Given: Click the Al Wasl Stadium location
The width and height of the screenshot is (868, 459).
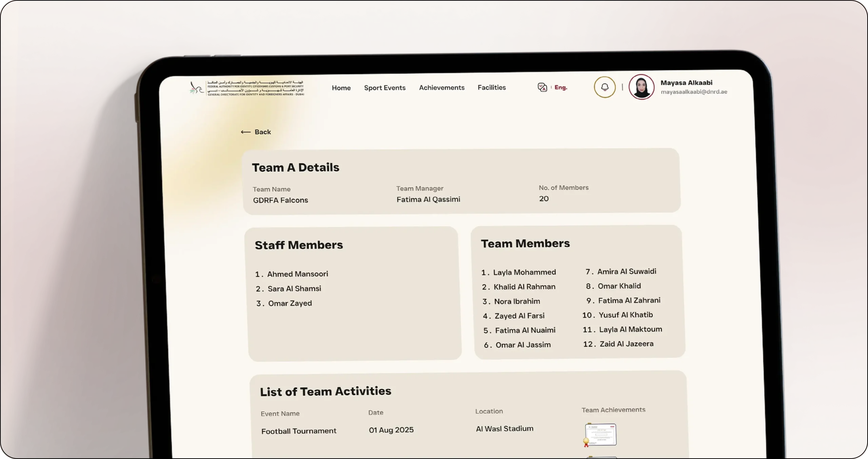Looking at the screenshot, I should click(505, 429).
